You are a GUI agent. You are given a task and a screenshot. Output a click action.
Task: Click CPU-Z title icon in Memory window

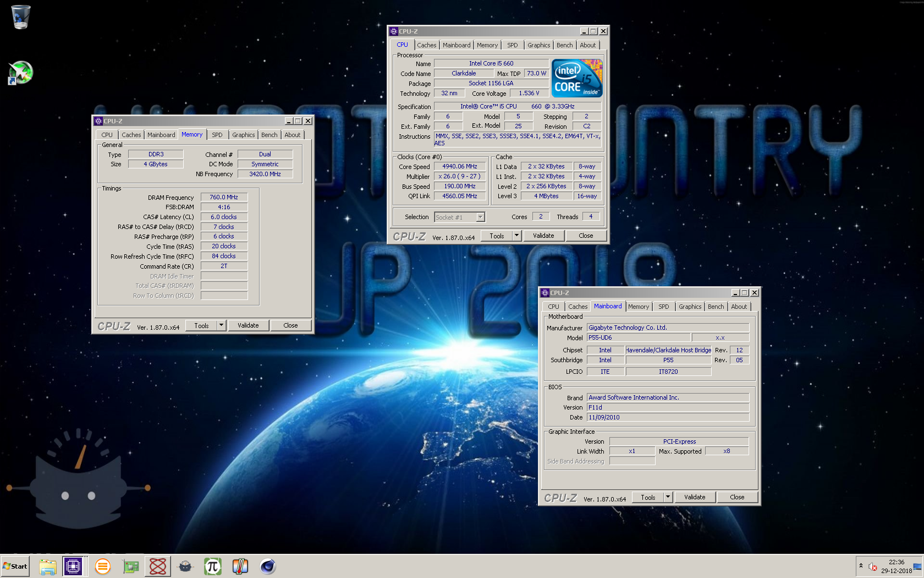pos(98,121)
